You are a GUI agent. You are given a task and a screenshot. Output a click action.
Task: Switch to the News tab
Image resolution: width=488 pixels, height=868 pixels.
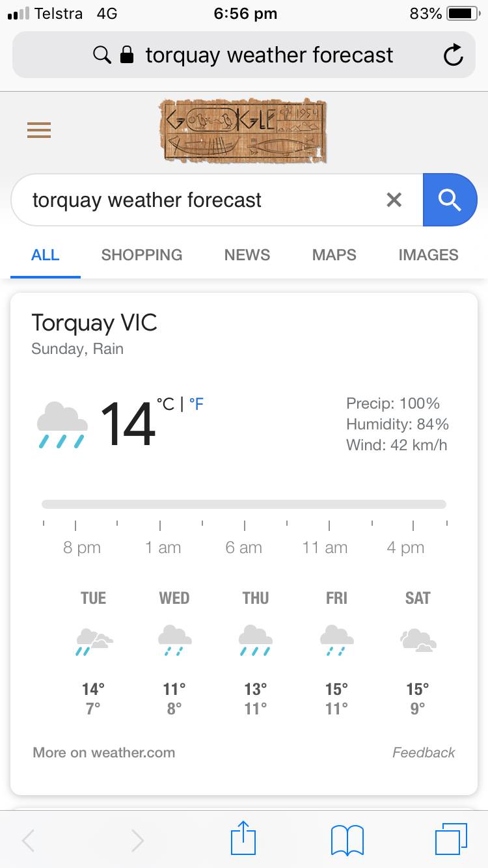[247, 254]
